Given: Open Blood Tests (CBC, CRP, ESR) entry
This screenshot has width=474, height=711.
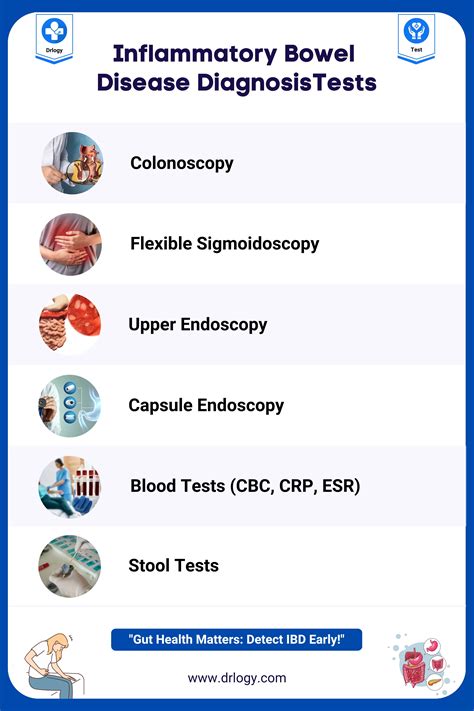Looking at the screenshot, I should (245, 486).
